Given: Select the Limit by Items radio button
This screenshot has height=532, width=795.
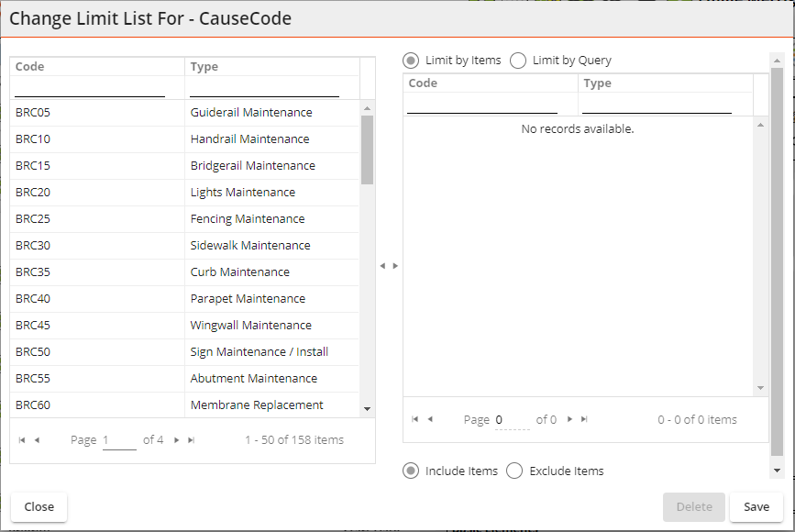Looking at the screenshot, I should pyautogui.click(x=412, y=61).
